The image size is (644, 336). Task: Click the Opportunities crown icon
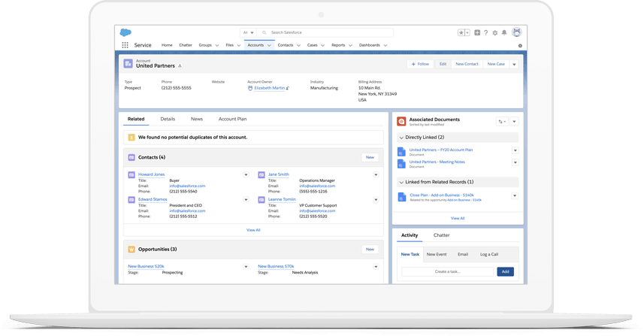click(x=132, y=250)
